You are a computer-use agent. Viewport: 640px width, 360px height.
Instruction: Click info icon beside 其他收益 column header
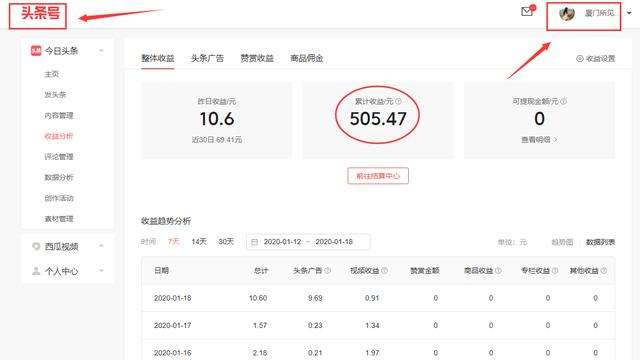604,270
